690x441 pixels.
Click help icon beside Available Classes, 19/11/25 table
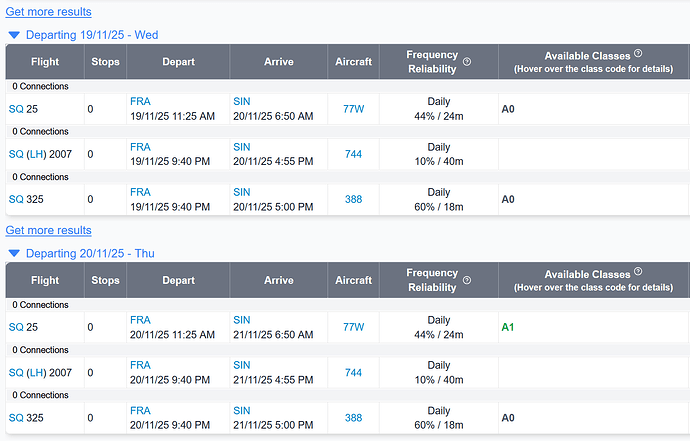pyautogui.click(x=638, y=54)
